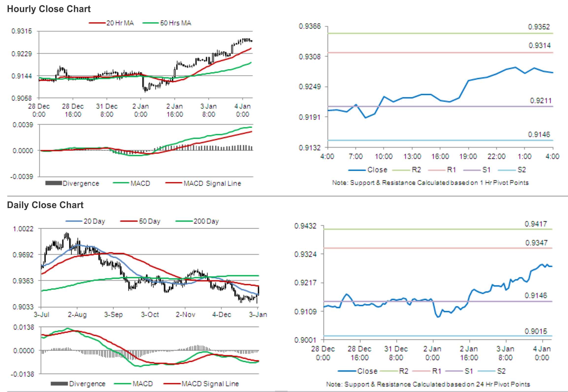Click the 0.9001 axis label

point(305,340)
